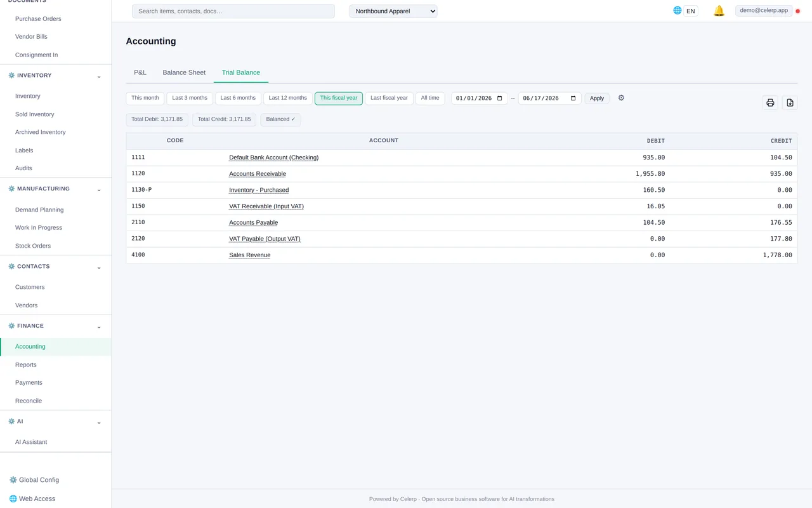Screen dimensions: 812x508
Task: Open the Accounts Payable account
Action: (253, 223)
